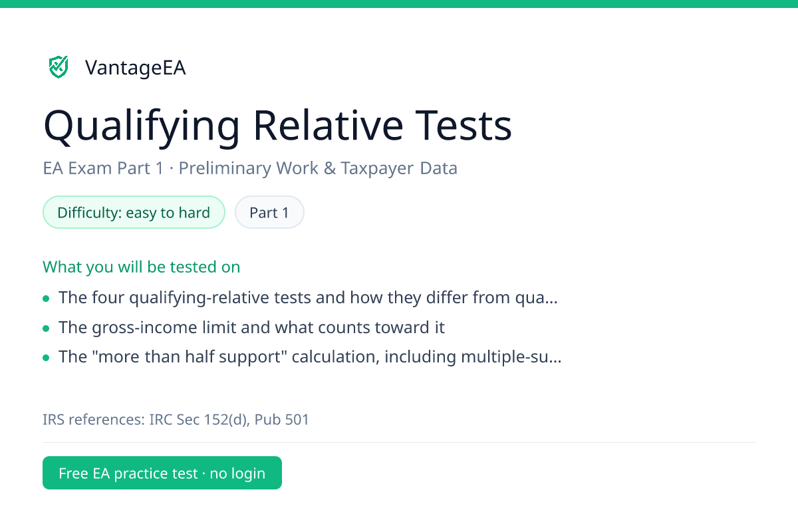Image resolution: width=798 pixels, height=532 pixels.
Task: Click the green top accent bar
Action: (399, 4)
